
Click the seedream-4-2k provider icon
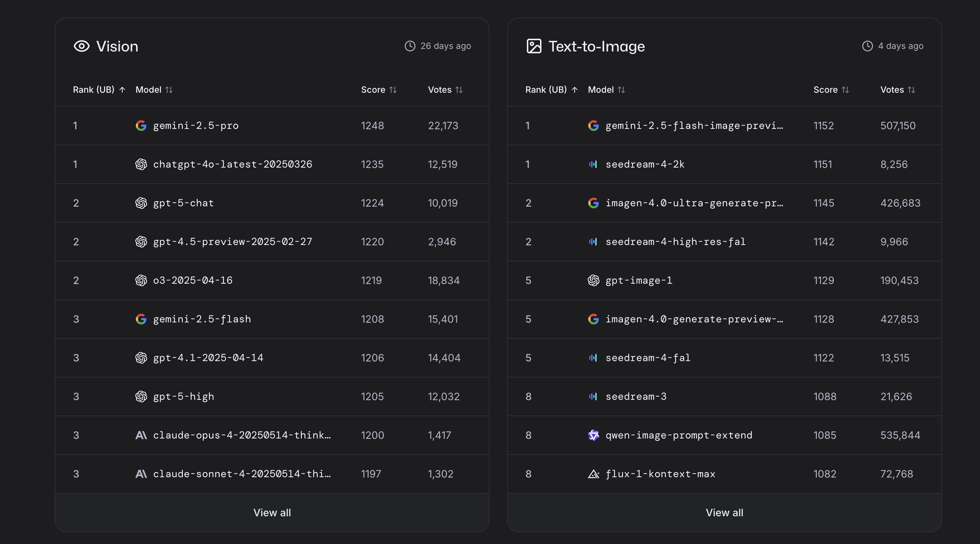click(593, 164)
